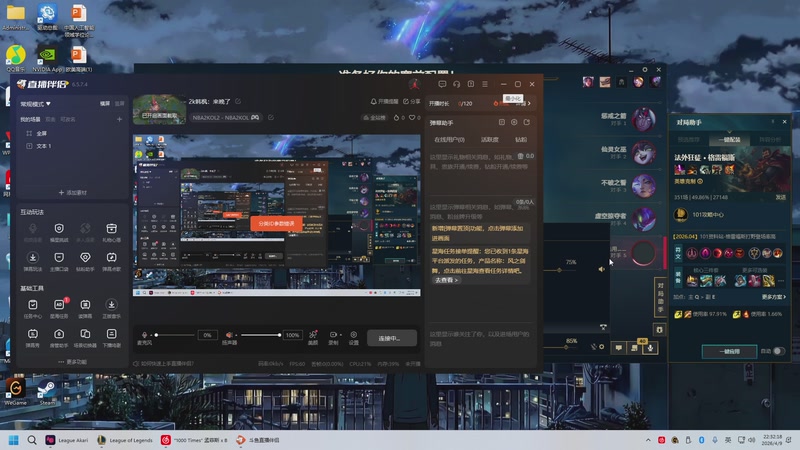This screenshot has height=450, width=800.
Task: Click 添加素材 add source
Action: point(72,192)
